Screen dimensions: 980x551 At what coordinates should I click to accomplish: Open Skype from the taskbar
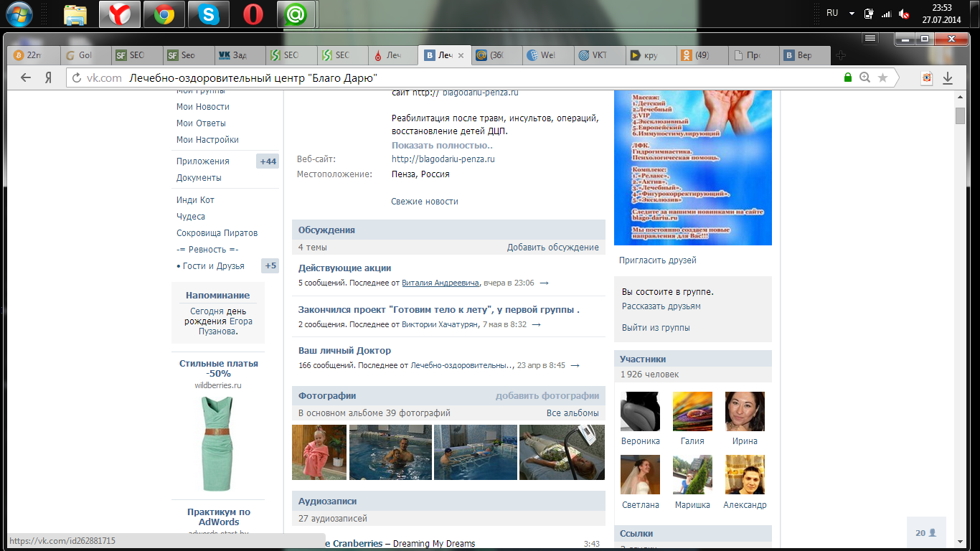click(x=209, y=14)
